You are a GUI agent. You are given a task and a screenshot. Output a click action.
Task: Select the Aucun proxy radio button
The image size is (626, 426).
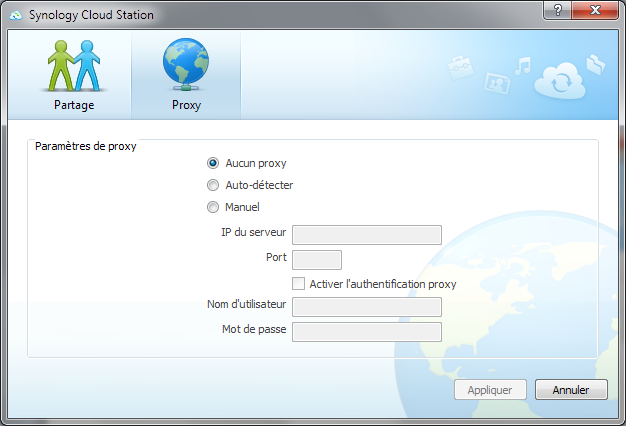click(213, 163)
